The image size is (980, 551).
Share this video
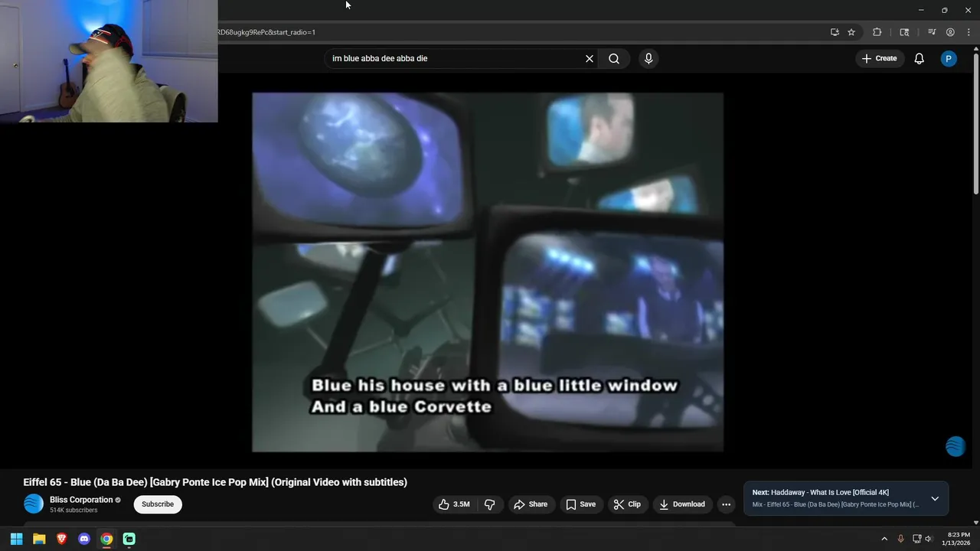(x=531, y=504)
